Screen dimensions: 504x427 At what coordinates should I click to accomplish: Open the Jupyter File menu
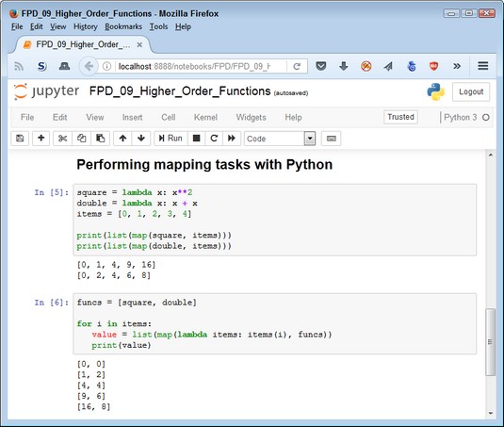(27, 118)
